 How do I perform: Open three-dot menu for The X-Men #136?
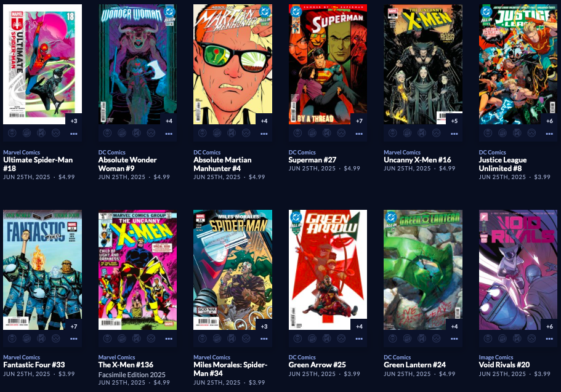pyautogui.click(x=169, y=338)
